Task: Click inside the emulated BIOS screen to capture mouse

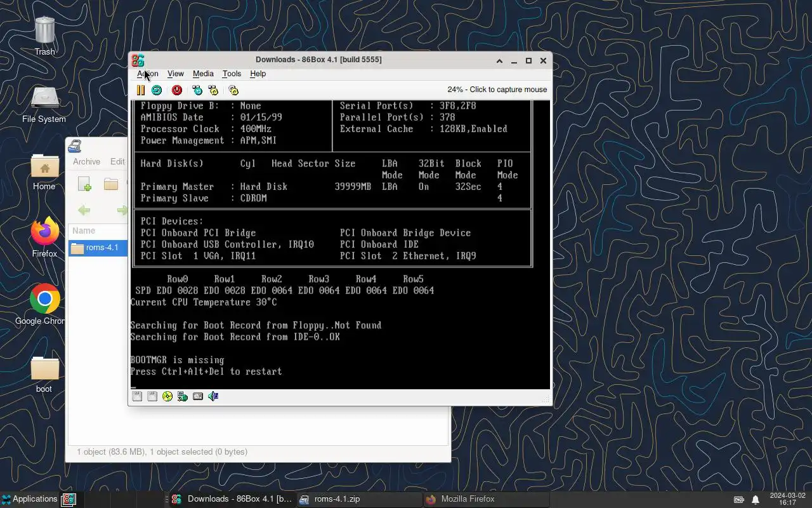Action: (341, 244)
